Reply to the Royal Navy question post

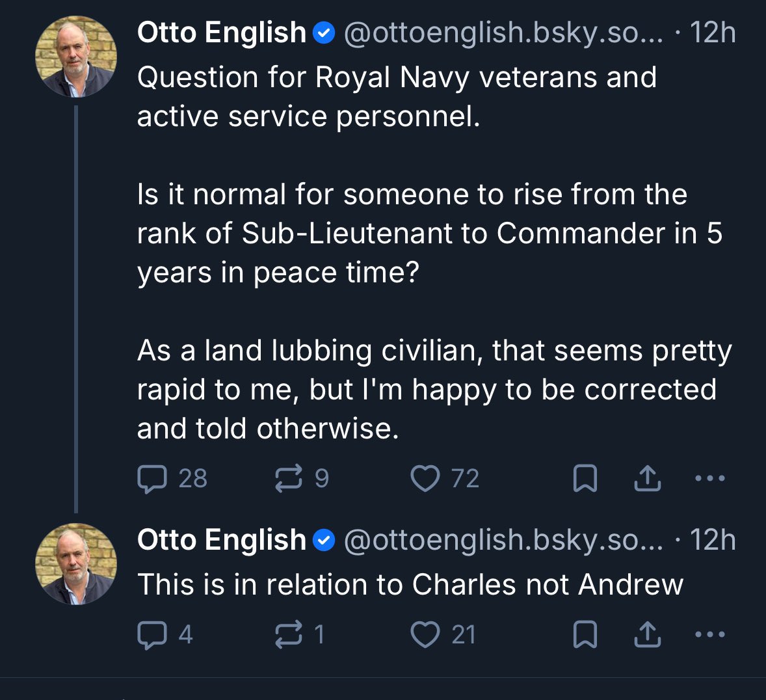click(152, 479)
